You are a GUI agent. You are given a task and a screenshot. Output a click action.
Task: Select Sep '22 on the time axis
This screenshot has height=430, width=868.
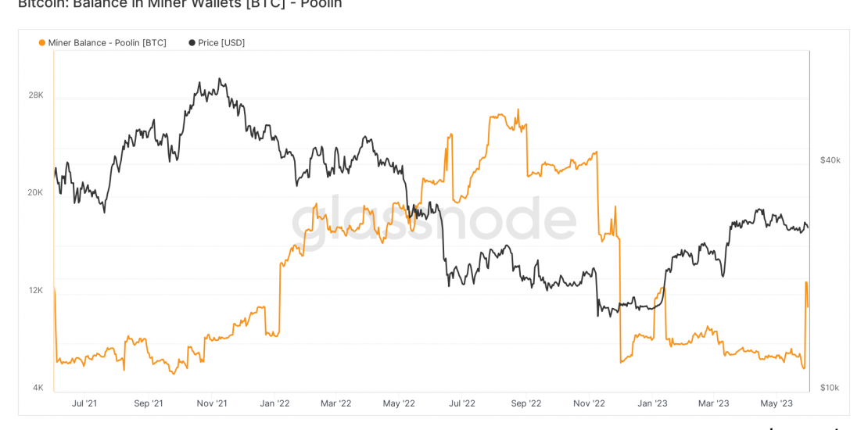click(x=526, y=403)
